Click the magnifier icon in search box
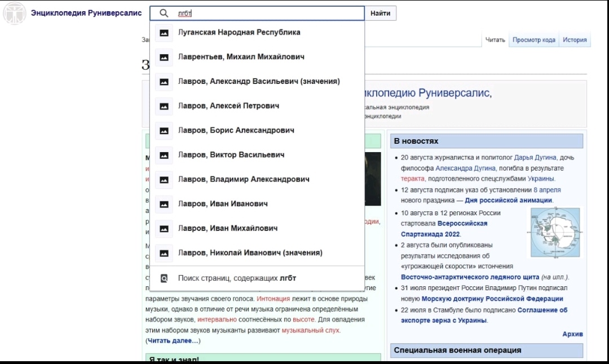This screenshot has height=364, width=609. 164,13
